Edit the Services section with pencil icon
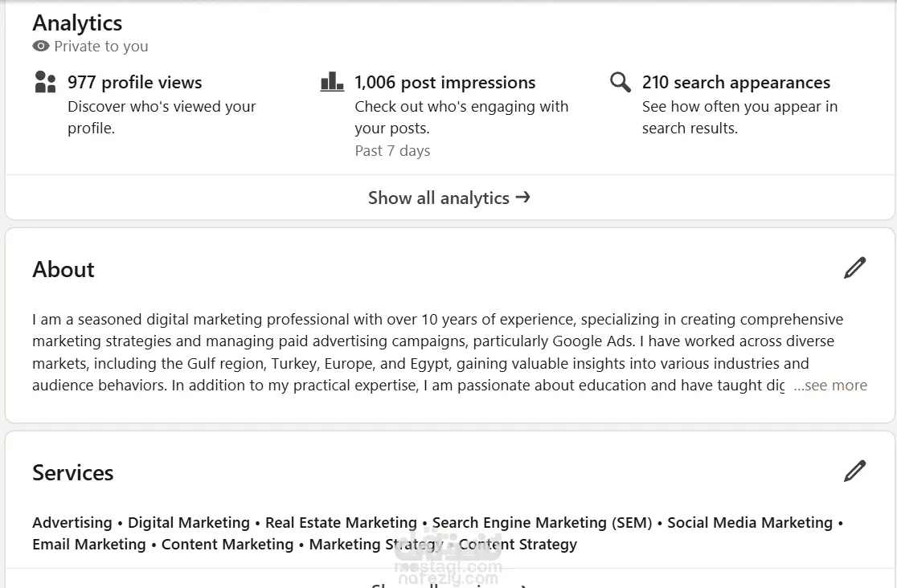The image size is (897, 588). 854,472
